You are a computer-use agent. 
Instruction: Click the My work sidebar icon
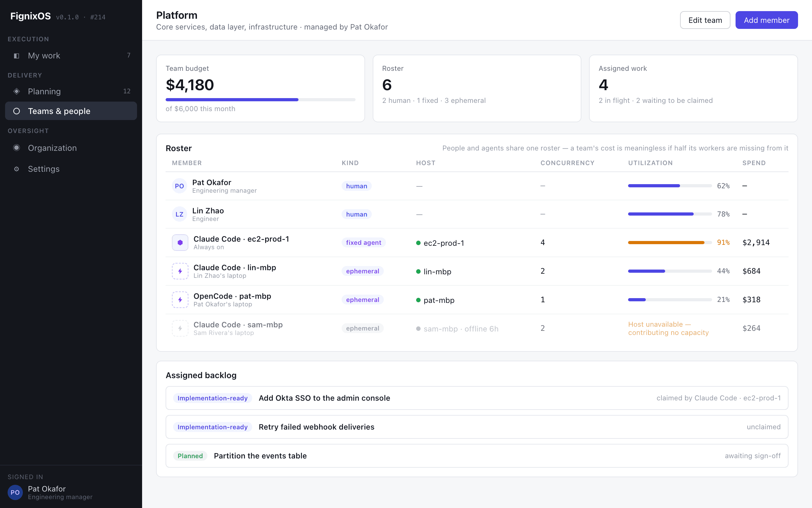[16, 56]
